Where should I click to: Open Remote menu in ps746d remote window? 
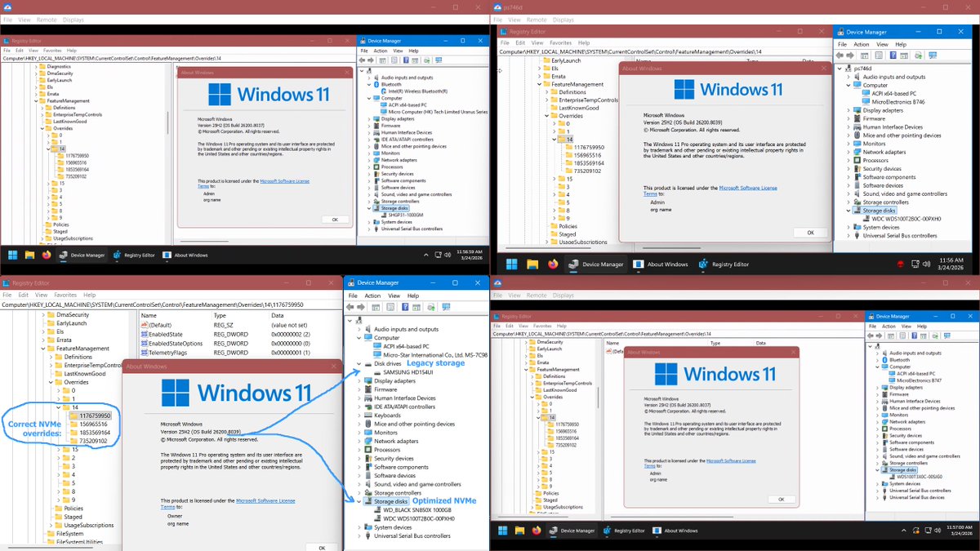tap(537, 19)
